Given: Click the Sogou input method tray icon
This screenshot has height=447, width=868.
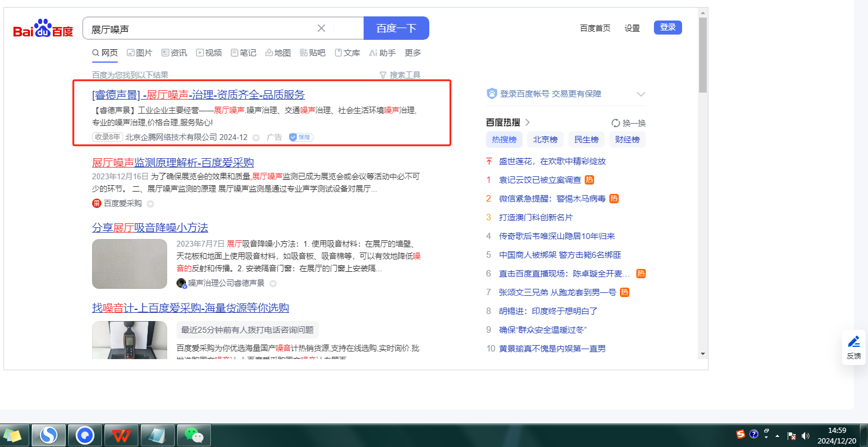Looking at the screenshot, I should click(x=741, y=434).
